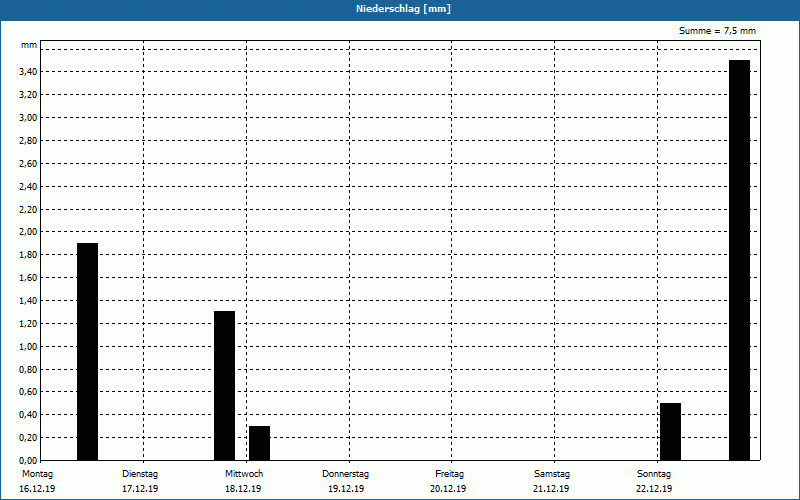Click the 0,60 y-axis value
Image resolution: width=800 pixels, height=500 pixels.
[x=28, y=392]
